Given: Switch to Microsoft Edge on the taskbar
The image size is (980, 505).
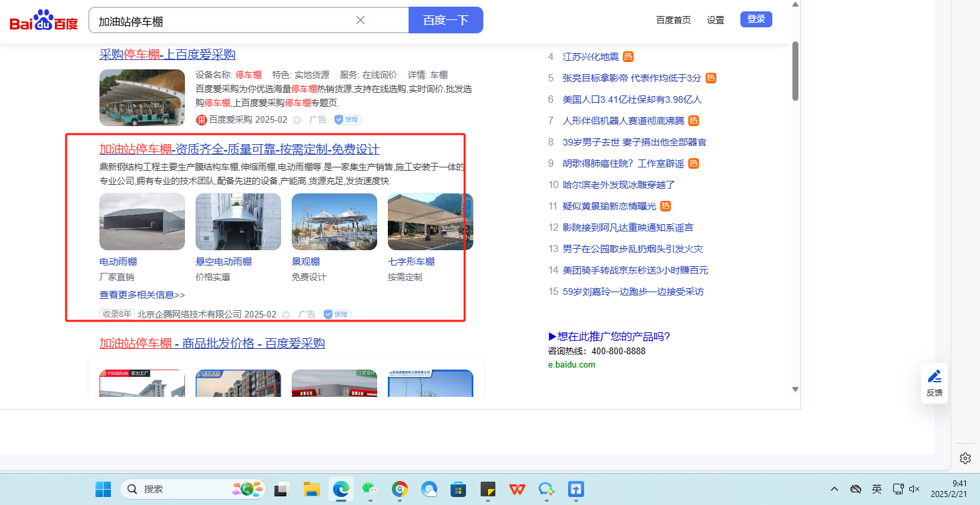Looking at the screenshot, I should coord(341,489).
